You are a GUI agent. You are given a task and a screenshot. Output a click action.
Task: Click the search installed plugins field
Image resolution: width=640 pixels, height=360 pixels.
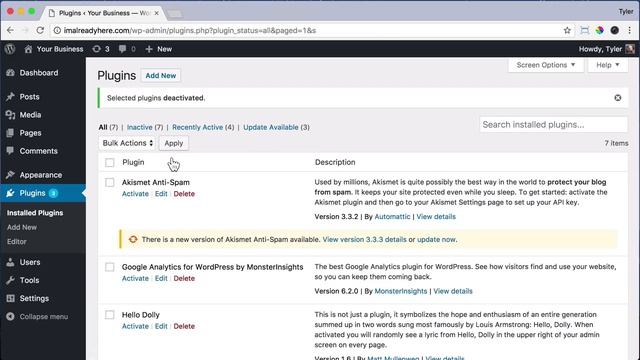coord(553,124)
